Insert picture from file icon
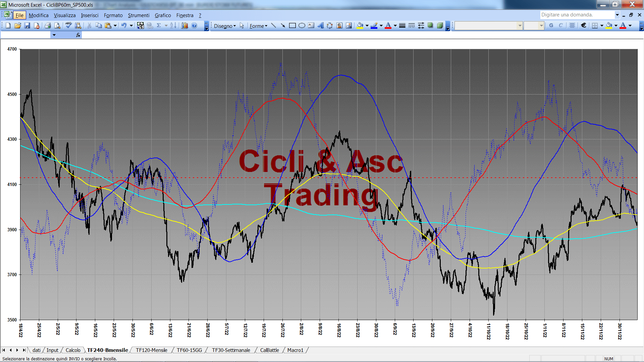Viewport: 644px width, 362px height. point(349,25)
